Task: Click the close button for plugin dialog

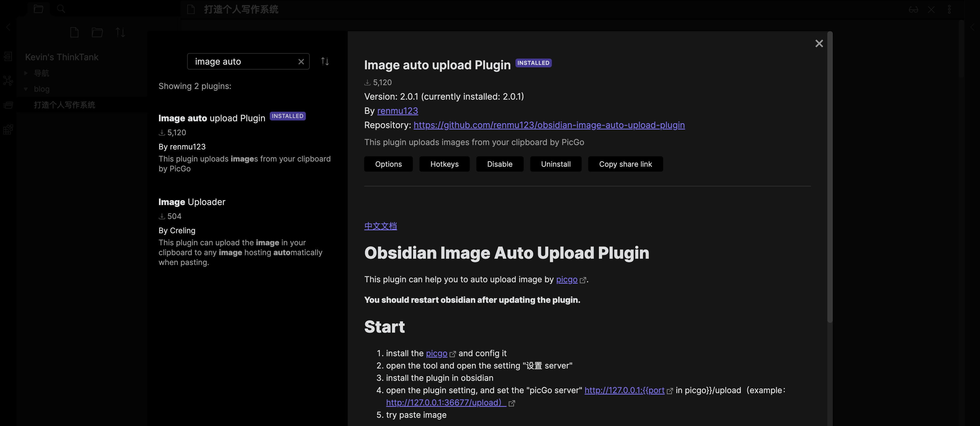Action: point(819,44)
